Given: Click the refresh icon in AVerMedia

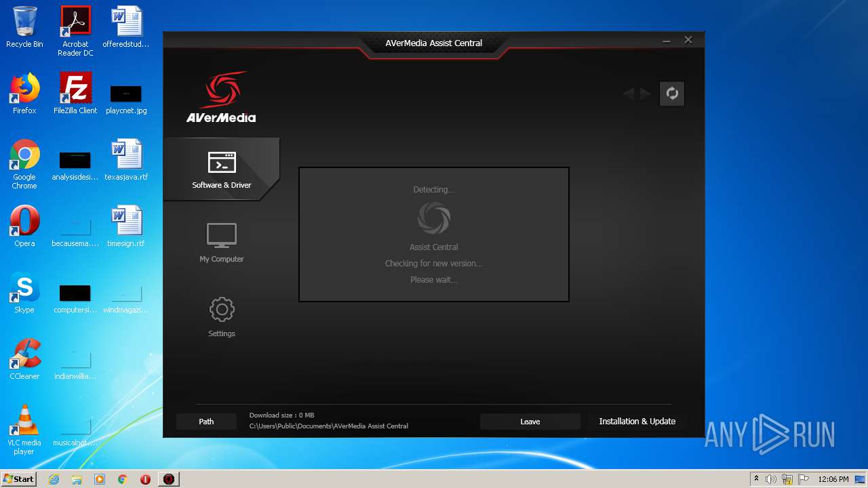Looking at the screenshot, I should (x=672, y=94).
